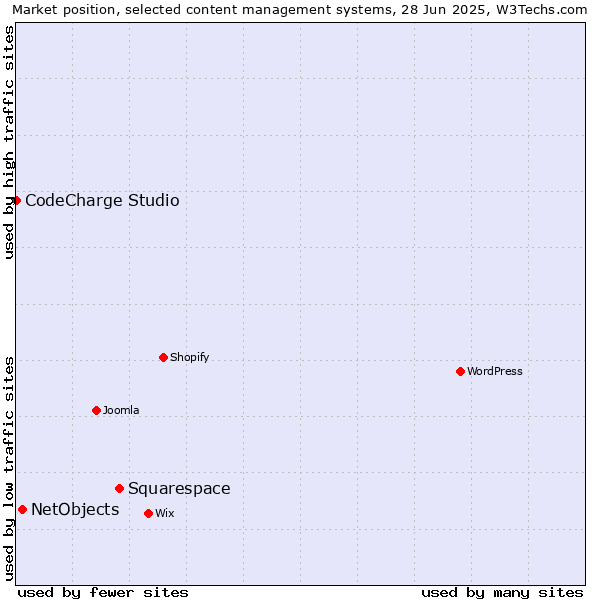Select the Joomla label text
Screen dimensions: 600x600
(x=121, y=410)
